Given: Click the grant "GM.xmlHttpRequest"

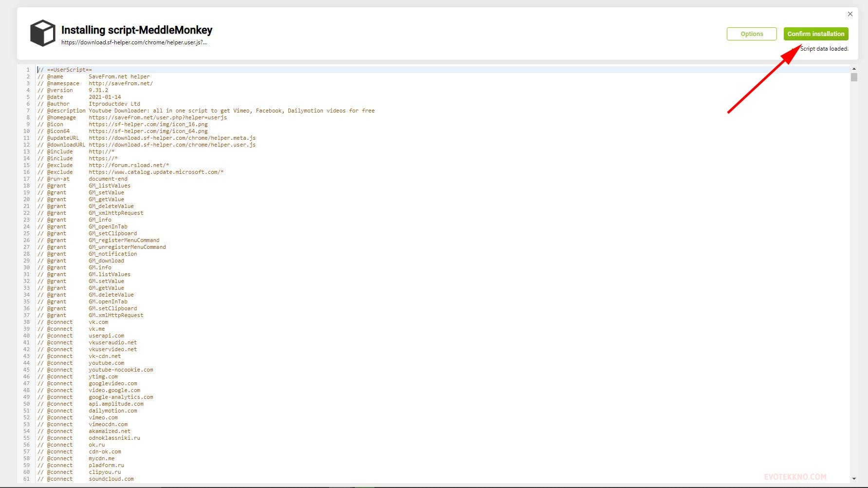Looking at the screenshot, I should coord(116,315).
